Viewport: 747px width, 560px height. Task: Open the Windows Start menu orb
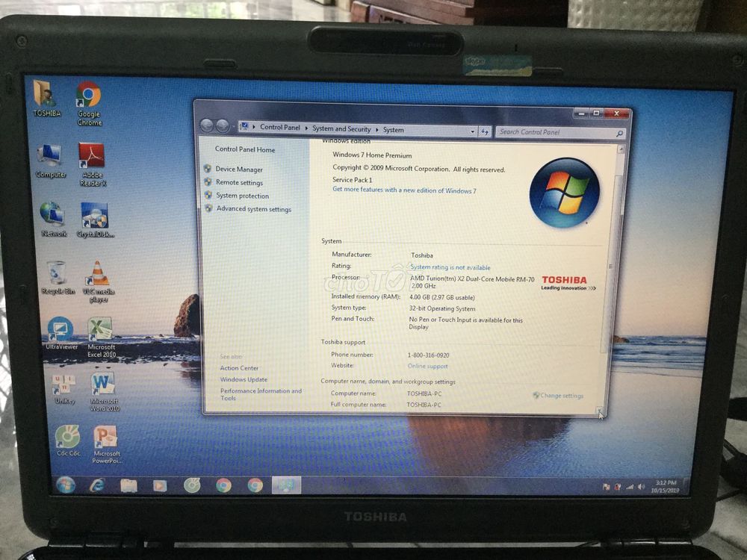[66, 485]
